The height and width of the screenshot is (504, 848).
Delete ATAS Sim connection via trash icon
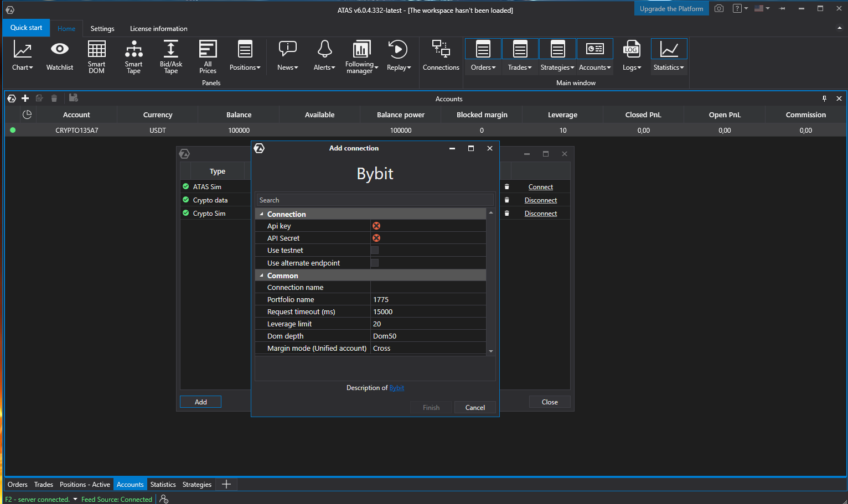pos(506,186)
